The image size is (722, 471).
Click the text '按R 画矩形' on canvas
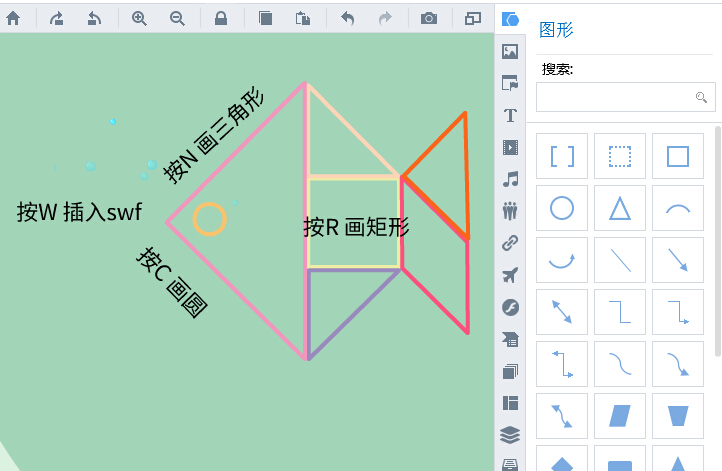[x=356, y=227]
